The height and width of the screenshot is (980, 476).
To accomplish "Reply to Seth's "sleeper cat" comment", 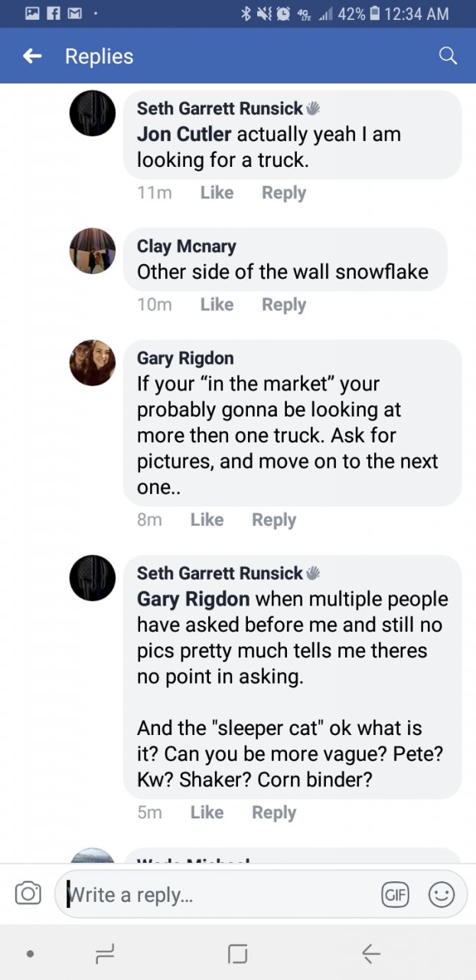I will 274,812.
